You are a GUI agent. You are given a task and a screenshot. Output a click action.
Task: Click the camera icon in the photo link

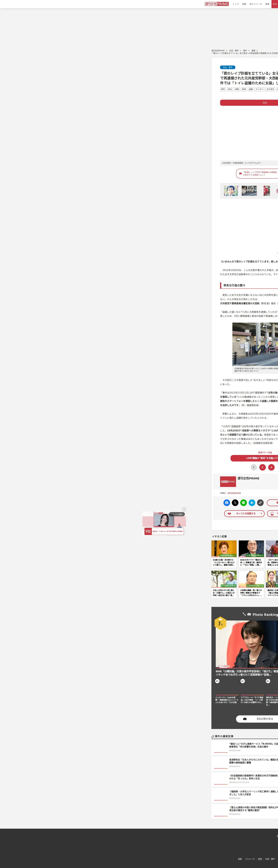[x=240, y=174]
